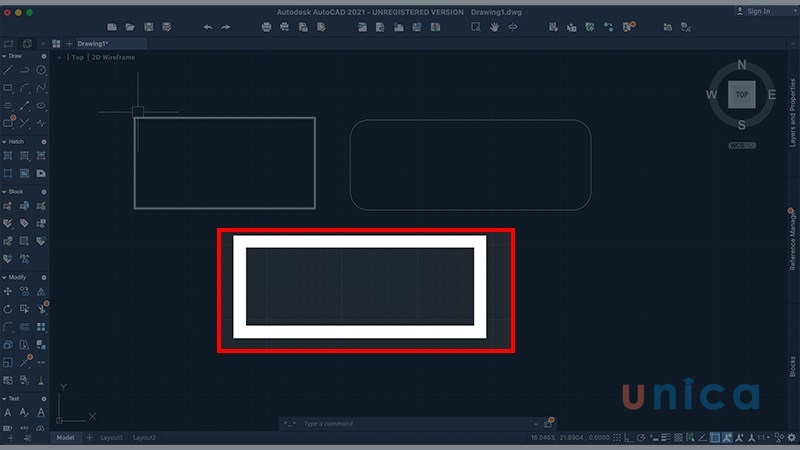Select the Fillet tool in Modify panel

8,327
